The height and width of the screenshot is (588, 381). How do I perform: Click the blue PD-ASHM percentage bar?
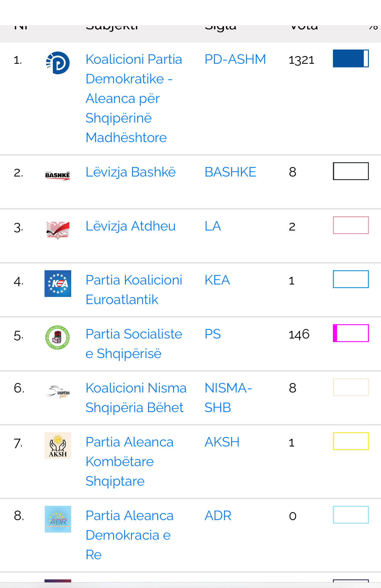[x=351, y=58]
